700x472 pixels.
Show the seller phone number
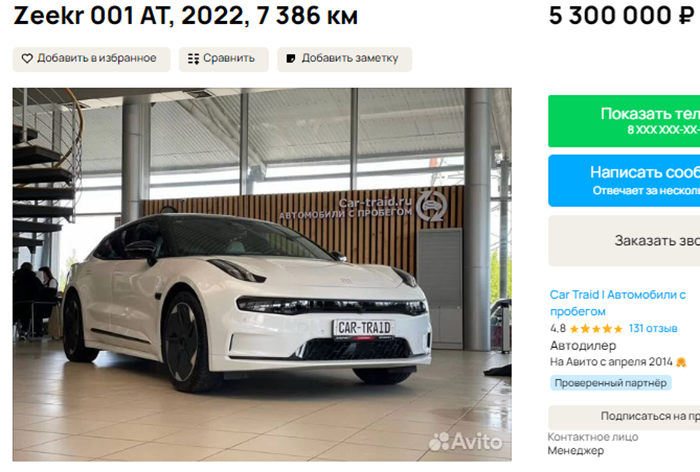pyautogui.click(x=624, y=121)
